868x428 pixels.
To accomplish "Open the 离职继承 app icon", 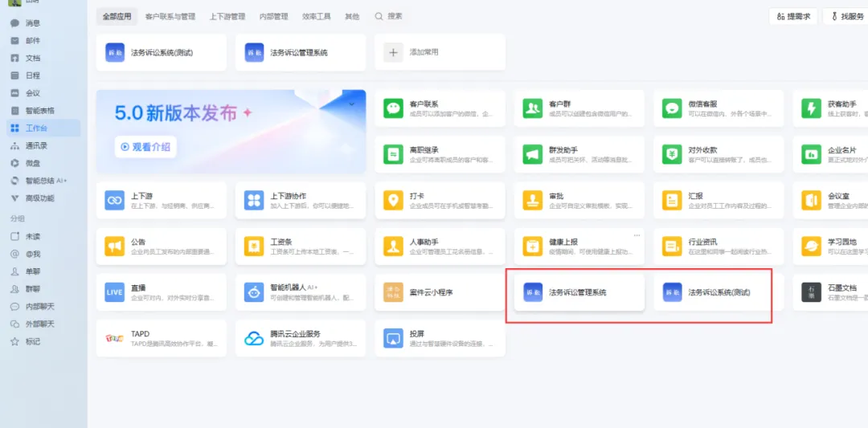I will [394, 154].
